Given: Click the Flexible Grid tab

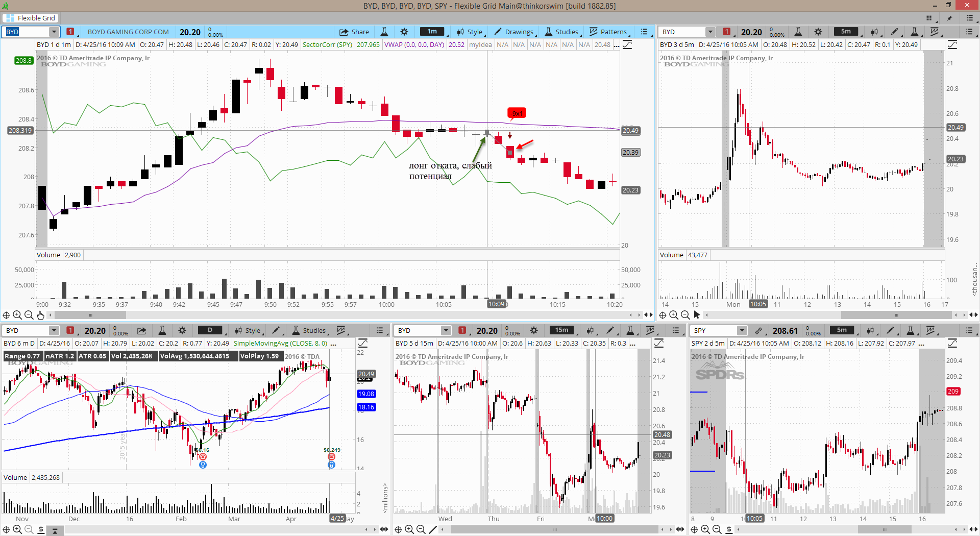Looking at the screenshot, I should pyautogui.click(x=31, y=18).
